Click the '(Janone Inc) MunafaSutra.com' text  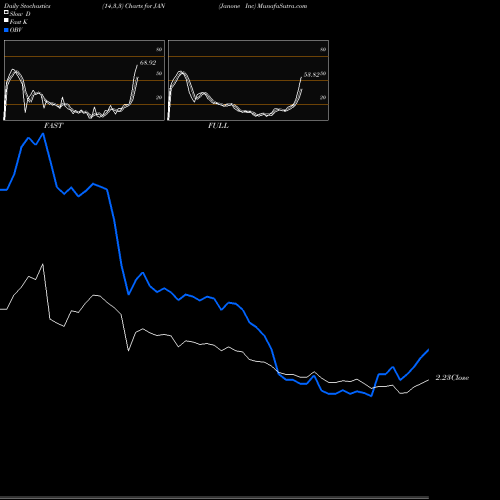263,6
